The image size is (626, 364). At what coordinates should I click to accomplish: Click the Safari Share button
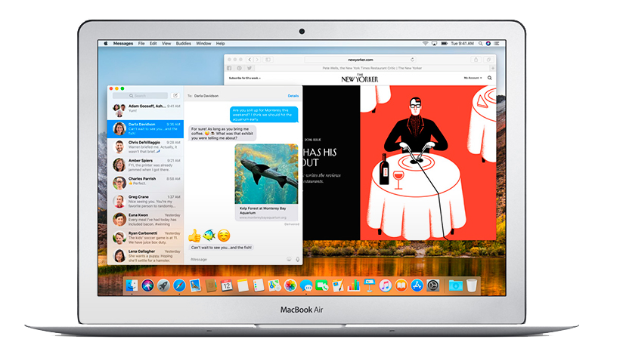pyautogui.click(x=476, y=60)
